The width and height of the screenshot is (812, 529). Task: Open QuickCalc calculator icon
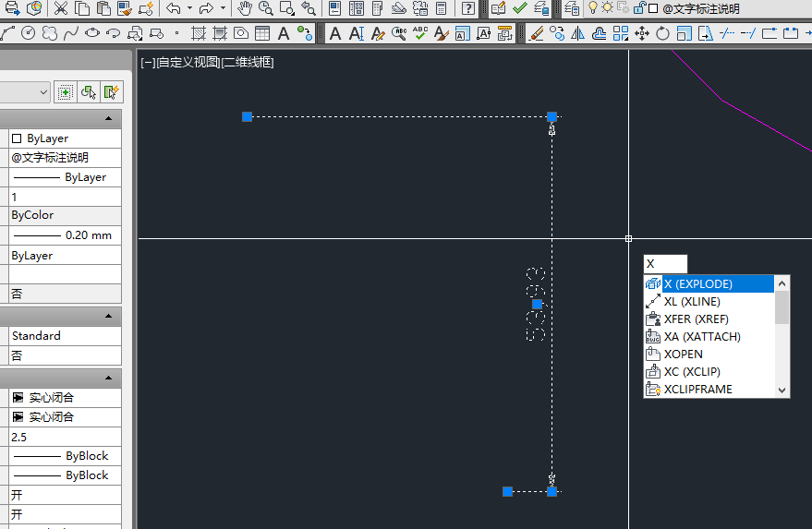click(x=442, y=8)
